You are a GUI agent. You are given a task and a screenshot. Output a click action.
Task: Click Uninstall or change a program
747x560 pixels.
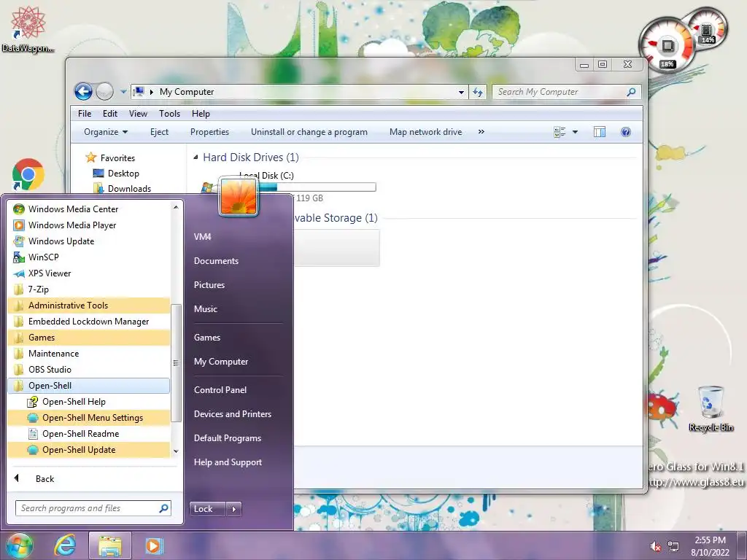309,132
